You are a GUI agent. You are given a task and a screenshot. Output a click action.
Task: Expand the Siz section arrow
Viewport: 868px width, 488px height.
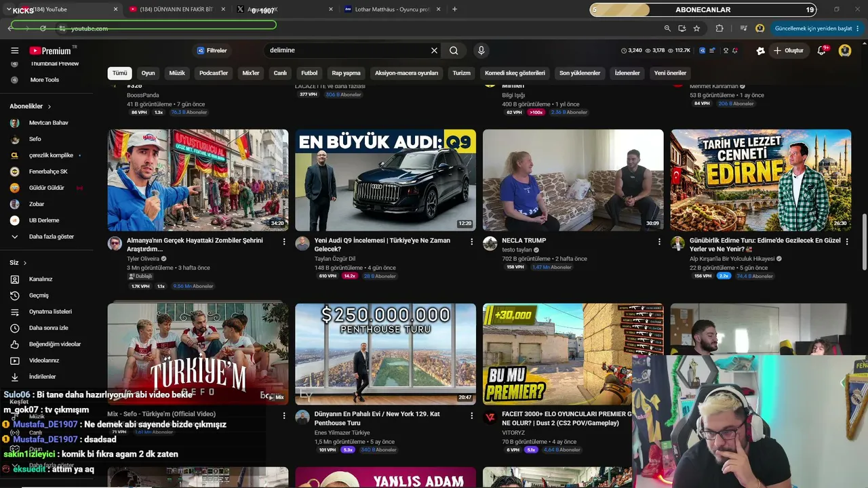(x=25, y=263)
